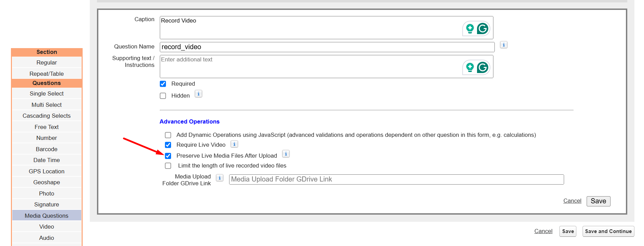The image size is (644, 246).
Task: Uncheck the Required checkbox
Action: click(x=163, y=84)
